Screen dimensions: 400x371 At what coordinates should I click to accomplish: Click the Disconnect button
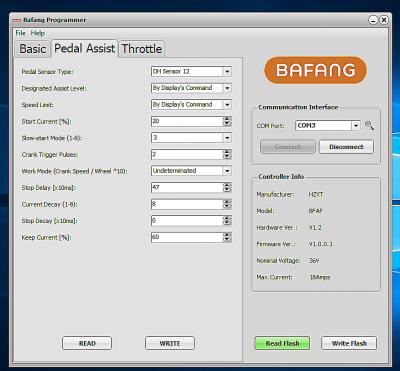(x=346, y=147)
